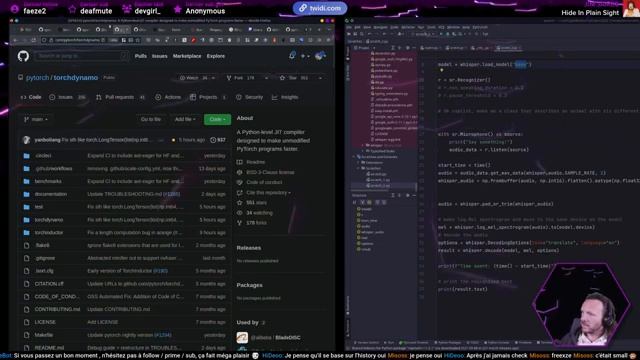
Task: Open the documentation folder
Action: [x=51, y=194]
